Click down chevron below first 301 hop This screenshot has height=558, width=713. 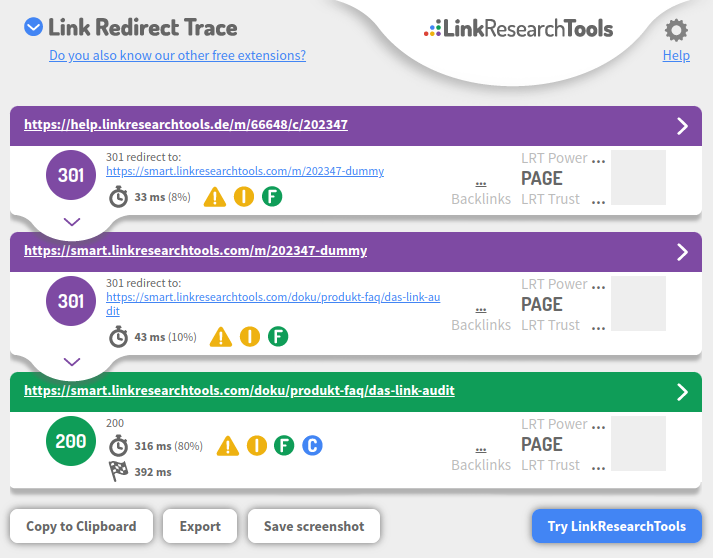(x=72, y=222)
